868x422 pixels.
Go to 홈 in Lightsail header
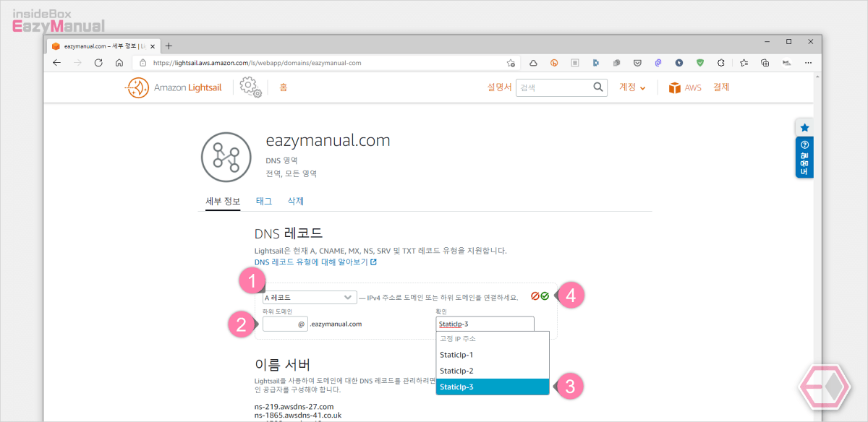[283, 87]
